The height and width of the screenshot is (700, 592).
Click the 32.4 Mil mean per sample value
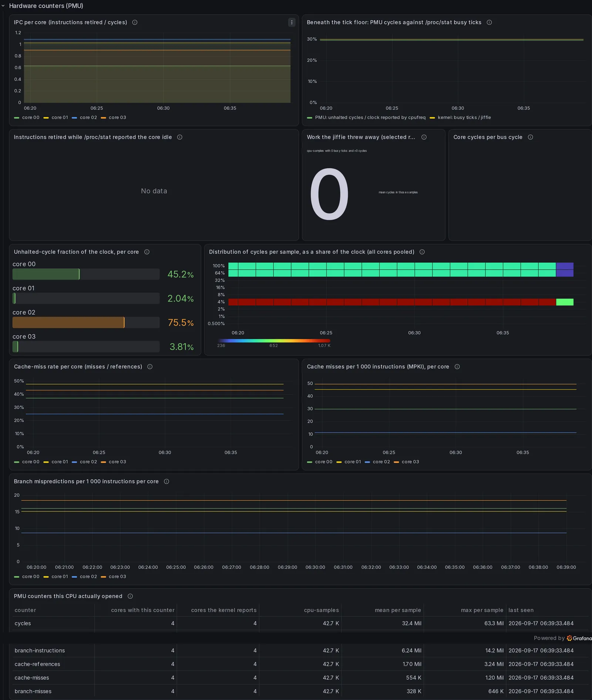(411, 623)
